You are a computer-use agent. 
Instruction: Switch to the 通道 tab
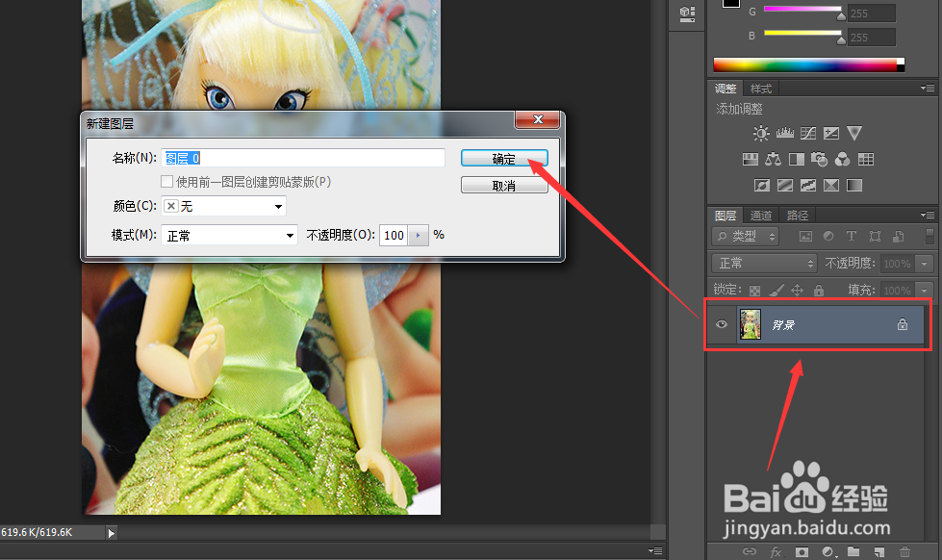tap(760, 215)
